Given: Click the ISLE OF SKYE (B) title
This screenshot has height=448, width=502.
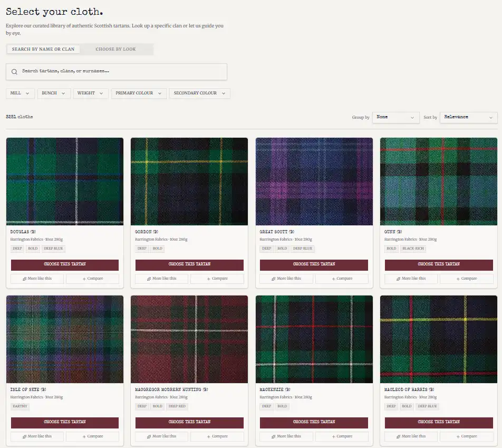Looking at the screenshot, I should (28, 389).
